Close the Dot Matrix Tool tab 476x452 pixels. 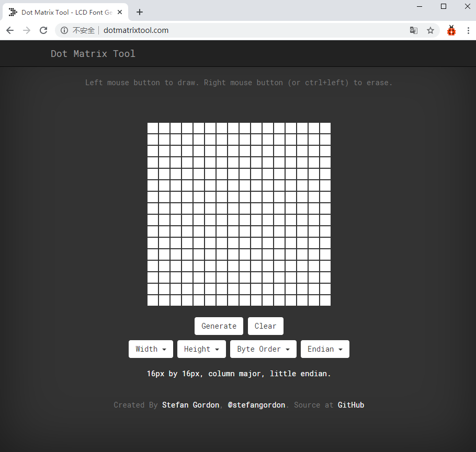[x=119, y=12]
